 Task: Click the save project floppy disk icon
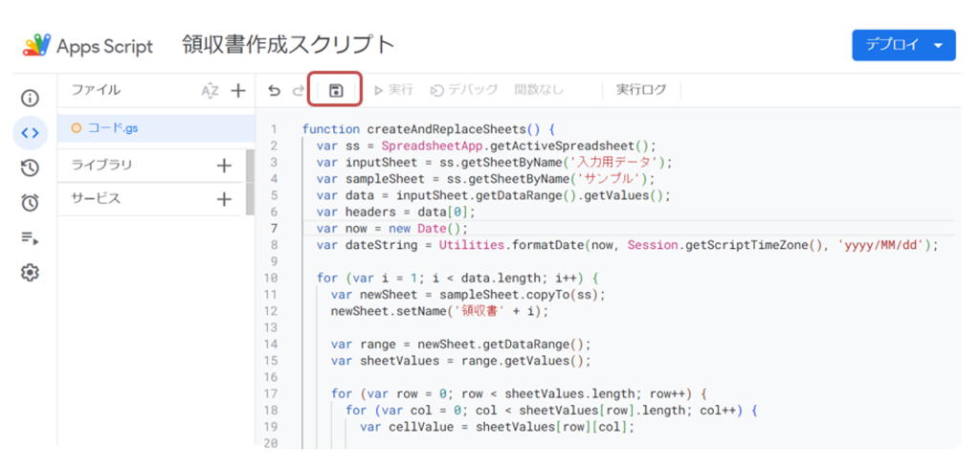(335, 90)
